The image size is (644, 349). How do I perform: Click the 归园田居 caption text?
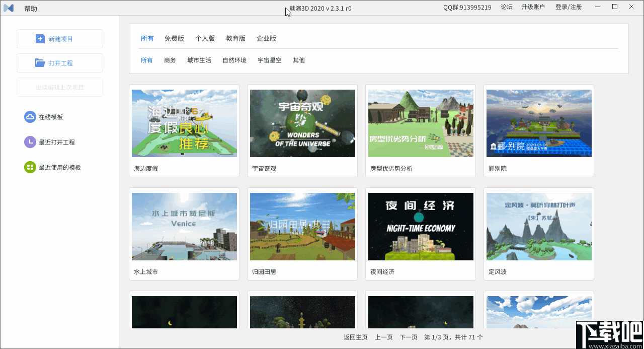[x=264, y=272]
